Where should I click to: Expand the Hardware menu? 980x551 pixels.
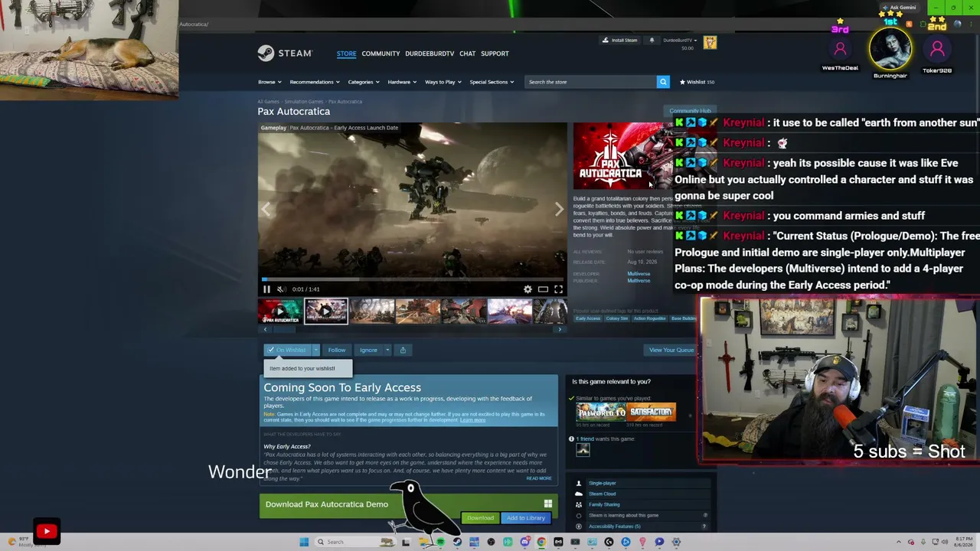402,82
